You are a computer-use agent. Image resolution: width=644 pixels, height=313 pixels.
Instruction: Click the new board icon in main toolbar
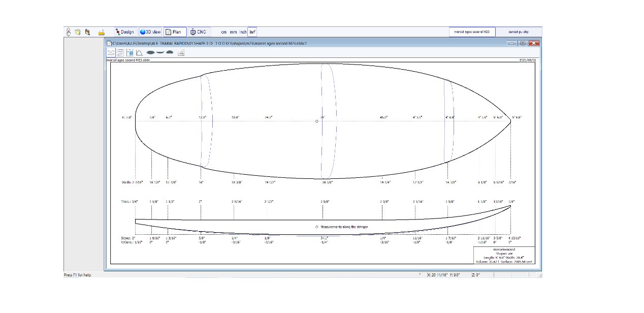(x=69, y=32)
